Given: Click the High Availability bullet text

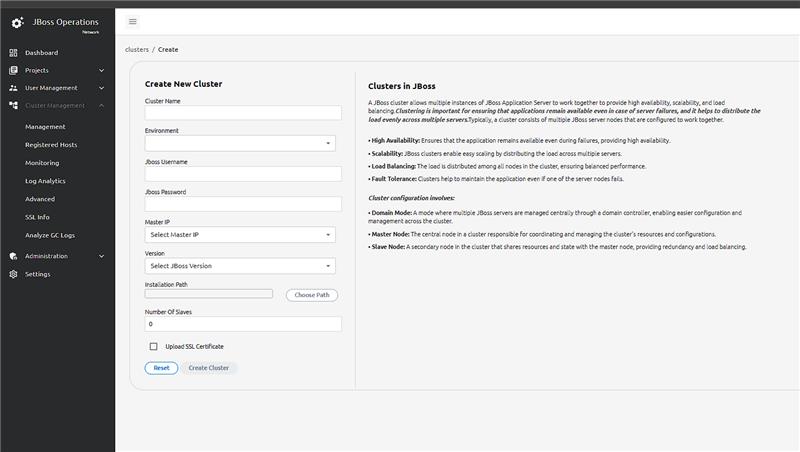Looking at the screenshot, I should 519,140.
